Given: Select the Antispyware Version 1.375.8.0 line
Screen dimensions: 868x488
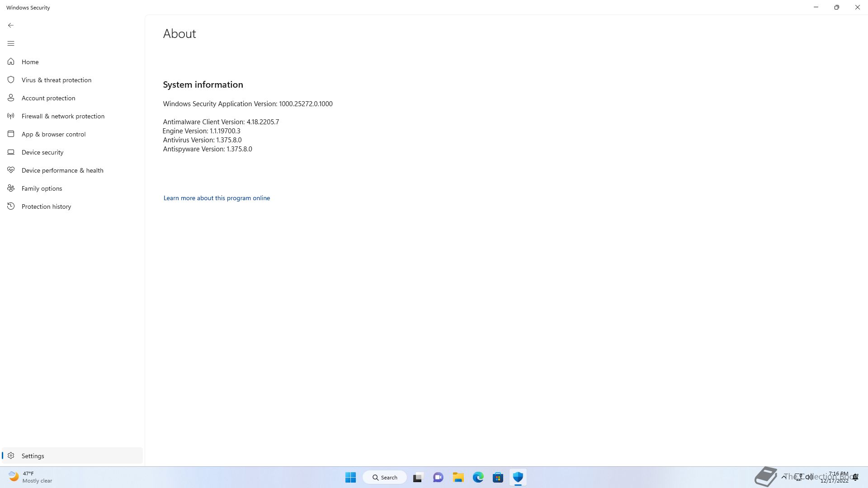Looking at the screenshot, I should [x=208, y=149].
